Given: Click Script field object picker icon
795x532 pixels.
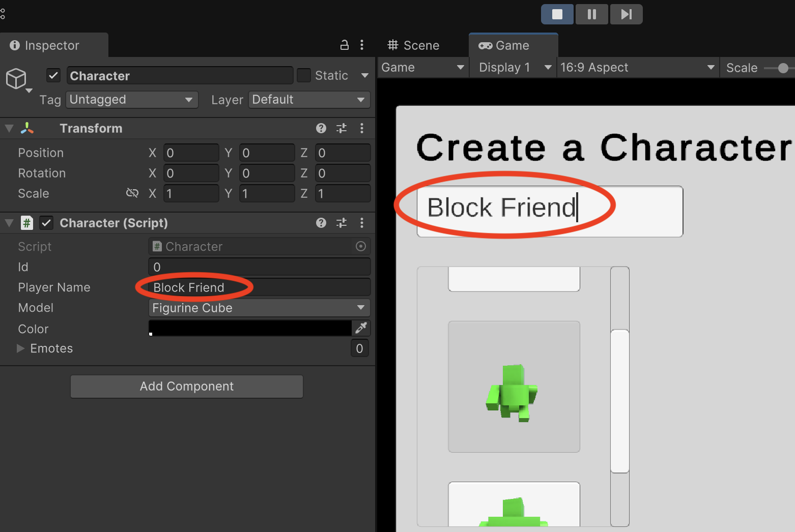Looking at the screenshot, I should coord(360,247).
